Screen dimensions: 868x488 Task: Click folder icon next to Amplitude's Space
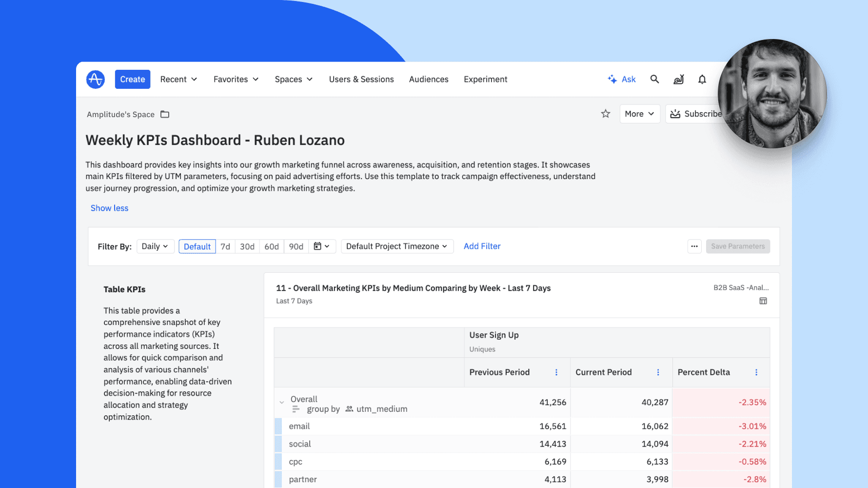(165, 114)
